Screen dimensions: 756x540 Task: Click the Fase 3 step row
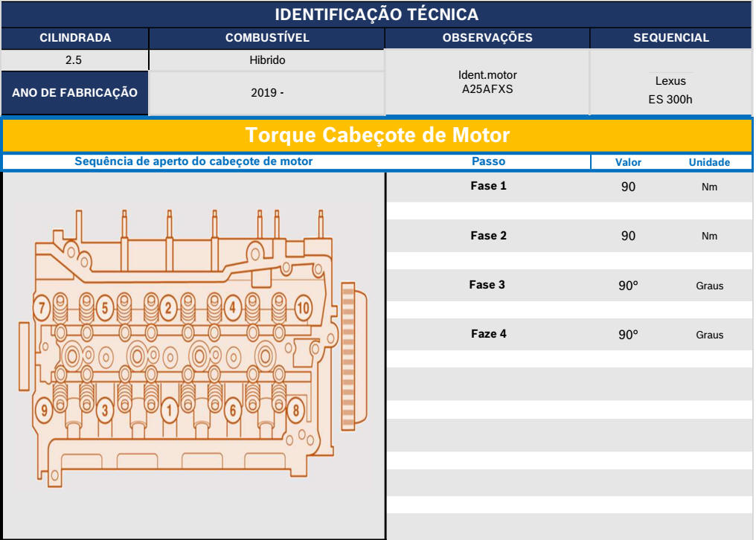488,285
